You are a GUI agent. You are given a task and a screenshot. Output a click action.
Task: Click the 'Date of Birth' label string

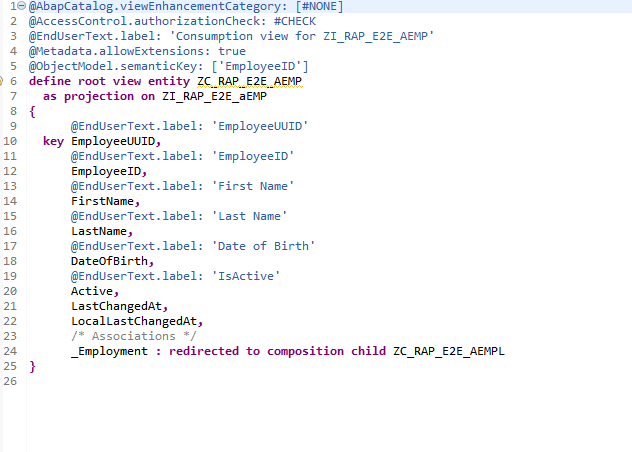264,246
